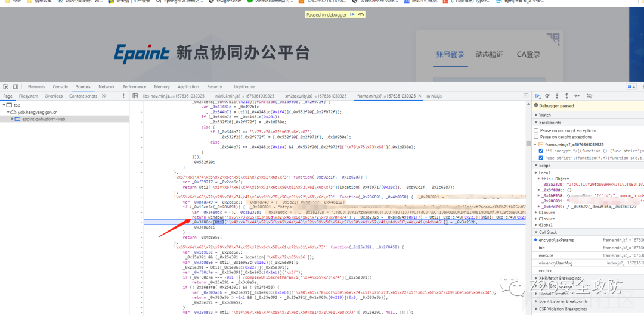The image size is (644, 315).
Task: Deactivate breakpoints icon in debugger toolbar
Action: pos(589,95)
